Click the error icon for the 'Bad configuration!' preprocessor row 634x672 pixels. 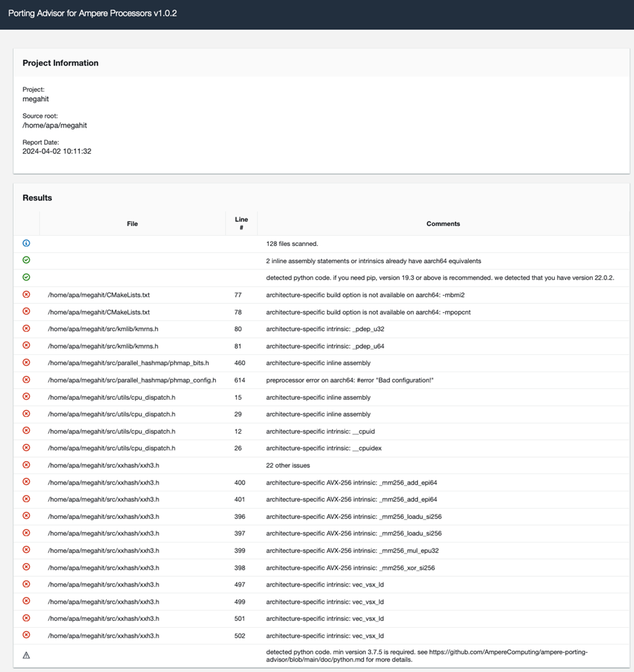click(26, 380)
